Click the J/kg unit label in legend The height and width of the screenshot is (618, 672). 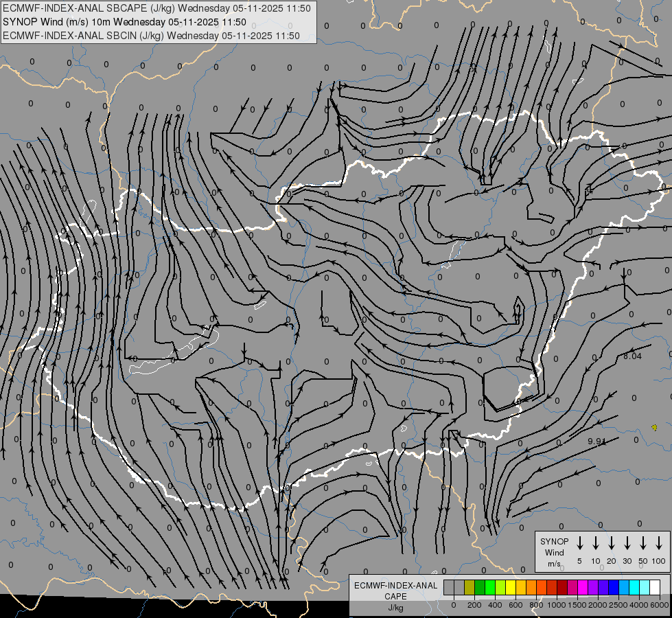point(395,607)
